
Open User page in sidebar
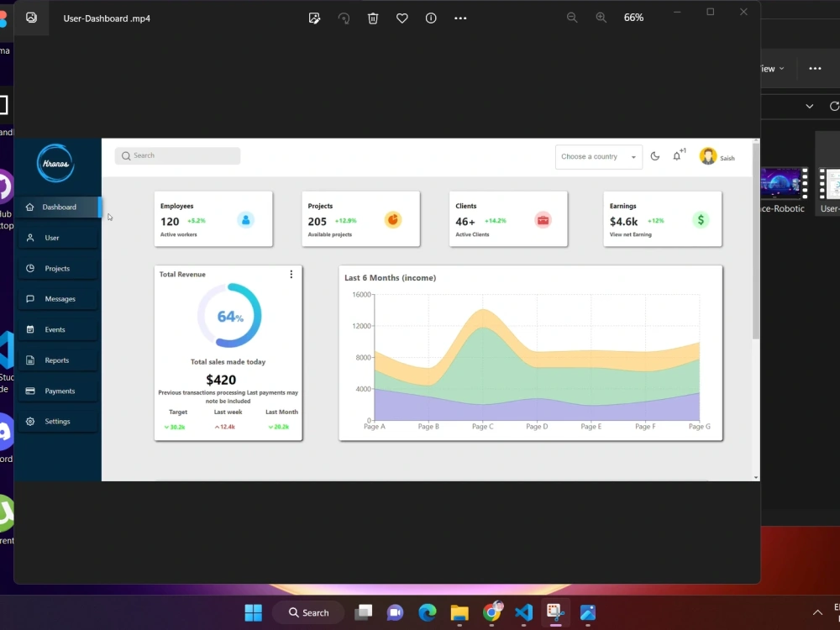(59, 238)
